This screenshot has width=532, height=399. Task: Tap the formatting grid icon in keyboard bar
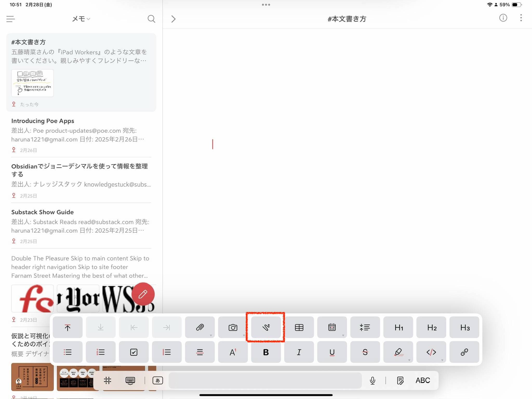point(107,381)
